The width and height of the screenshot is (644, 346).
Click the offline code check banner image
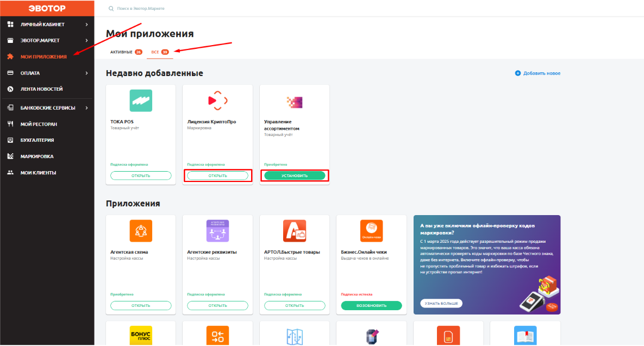coord(540,295)
